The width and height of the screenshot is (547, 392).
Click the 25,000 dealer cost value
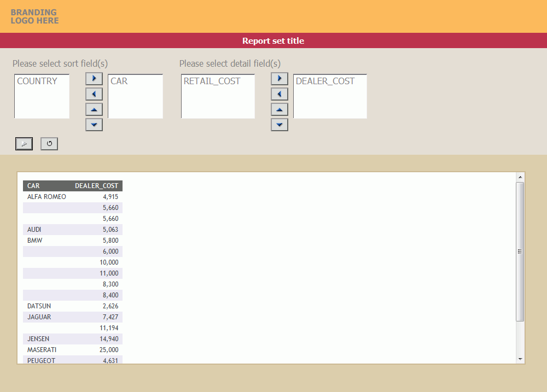click(109, 350)
